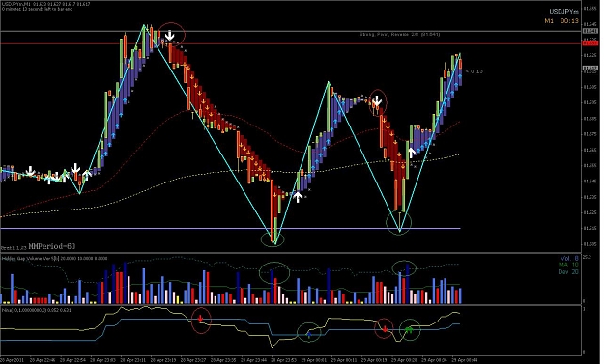Click the '28 Apr 23:53' time axis label

[284, 360]
